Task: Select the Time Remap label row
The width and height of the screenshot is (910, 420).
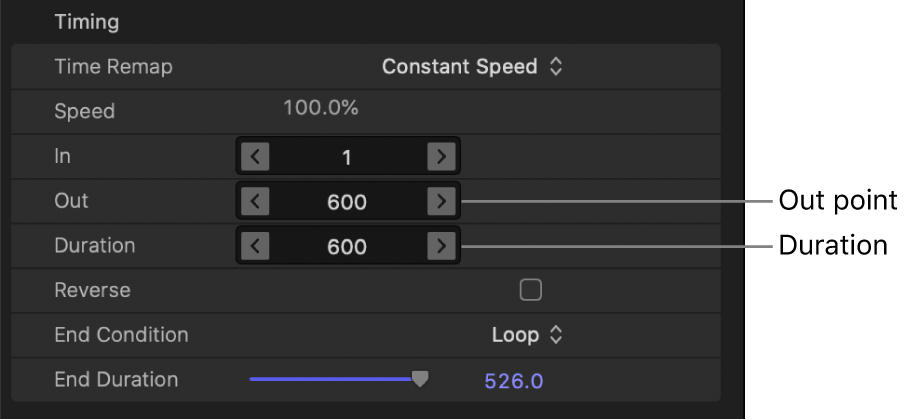Action: (x=113, y=67)
